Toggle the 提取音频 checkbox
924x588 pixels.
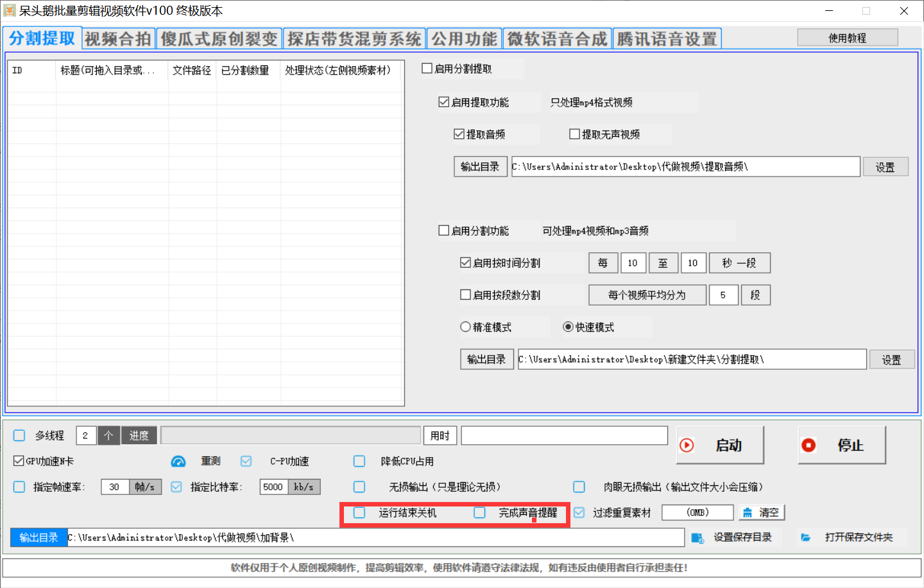pyautogui.click(x=459, y=134)
